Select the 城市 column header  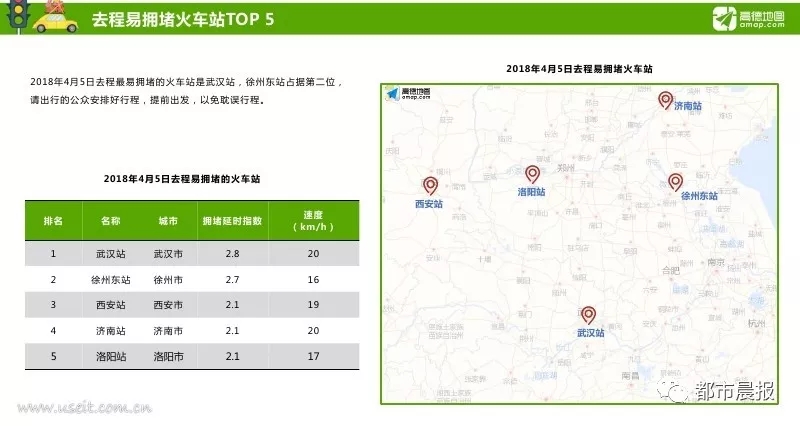(167, 220)
